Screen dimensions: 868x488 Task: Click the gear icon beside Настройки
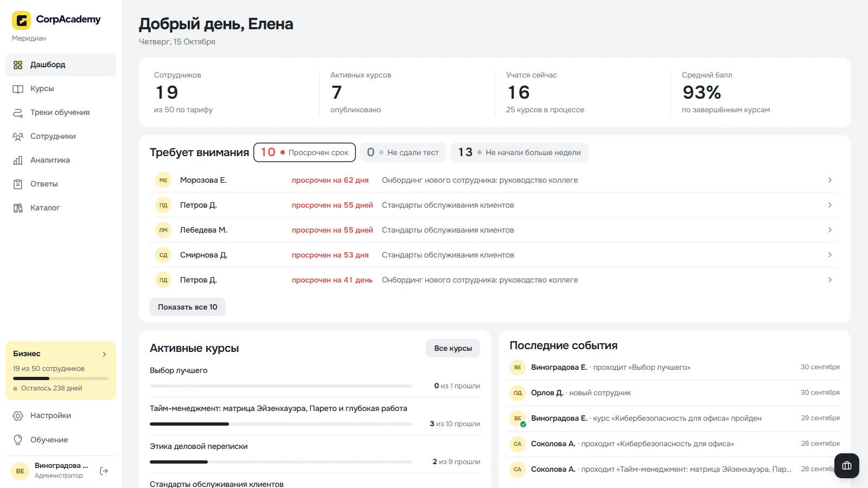(x=18, y=416)
